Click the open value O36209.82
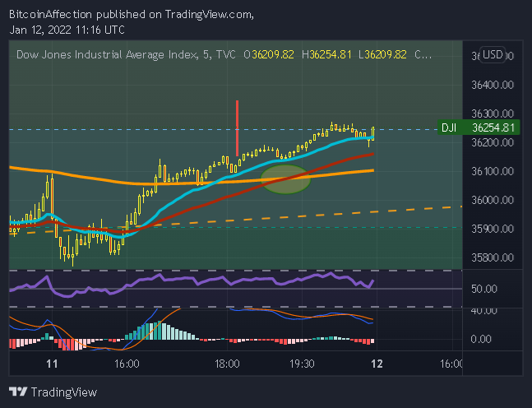 (269, 54)
